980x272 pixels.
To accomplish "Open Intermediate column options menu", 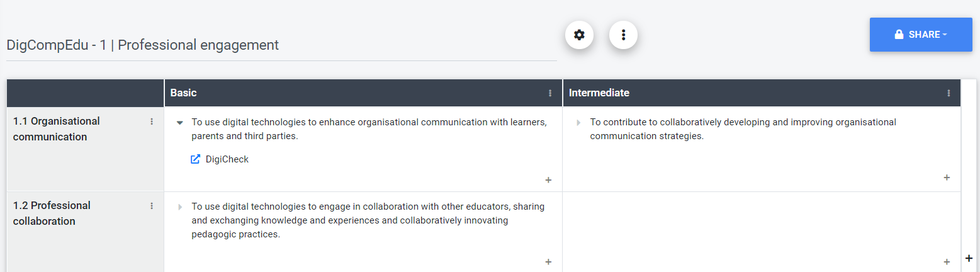I will 949,93.
